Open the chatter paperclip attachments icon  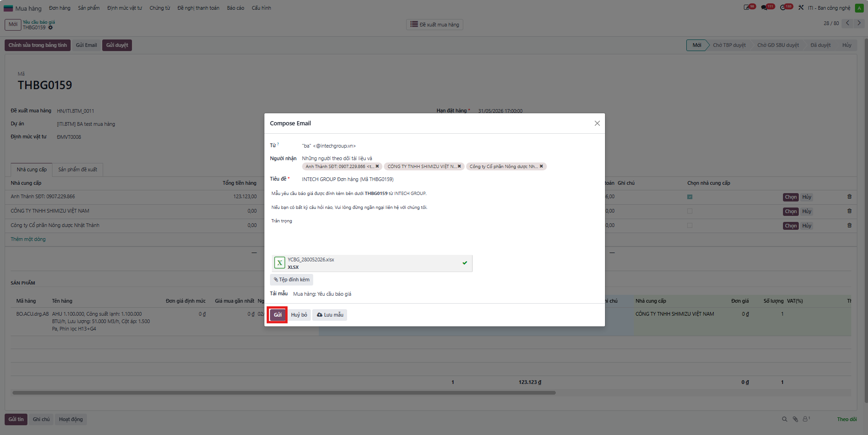point(795,419)
